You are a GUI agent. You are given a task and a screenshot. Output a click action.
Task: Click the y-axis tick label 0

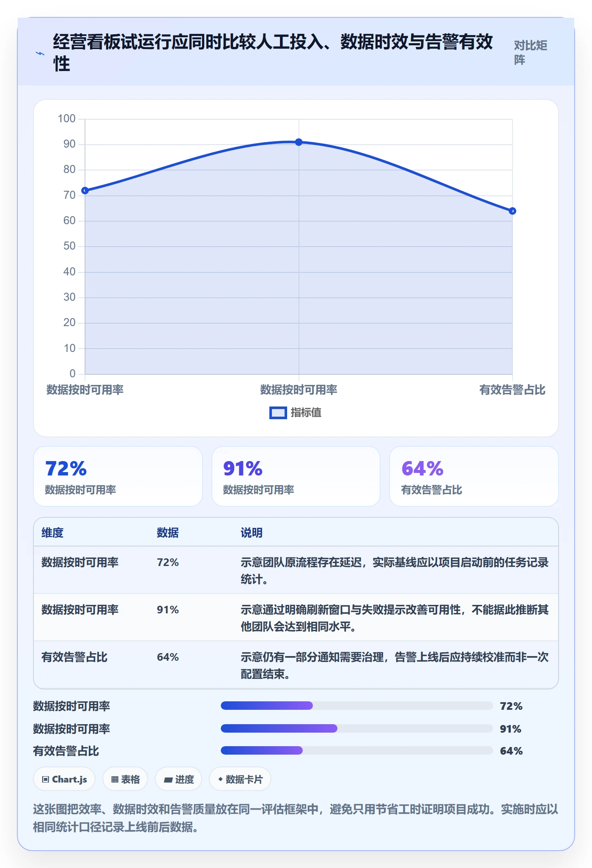point(73,374)
